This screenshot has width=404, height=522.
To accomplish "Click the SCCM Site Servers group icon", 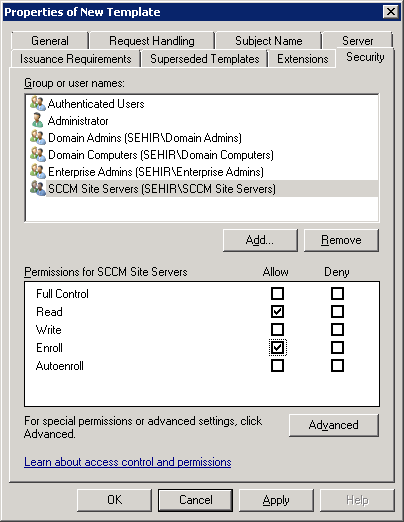I will pos(38,188).
